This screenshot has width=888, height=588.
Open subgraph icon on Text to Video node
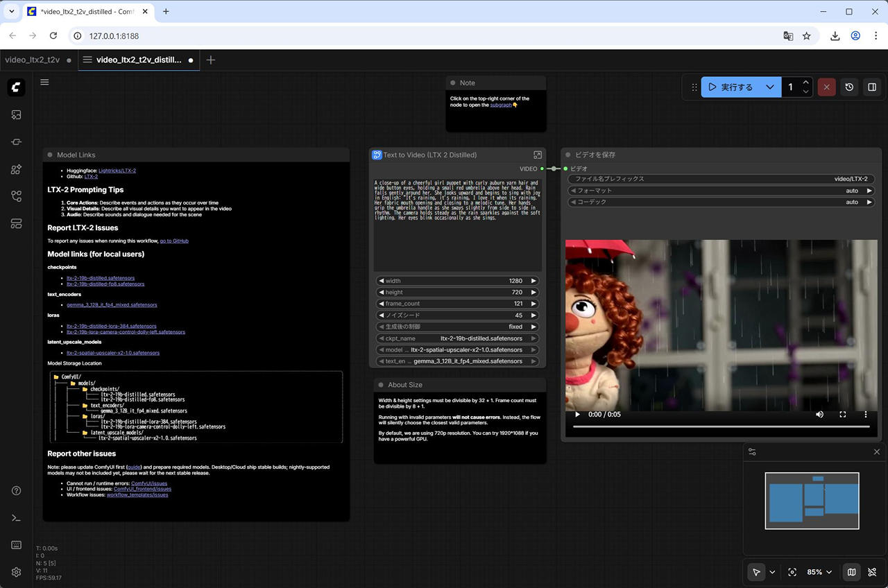pyautogui.click(x=538, y=155)
